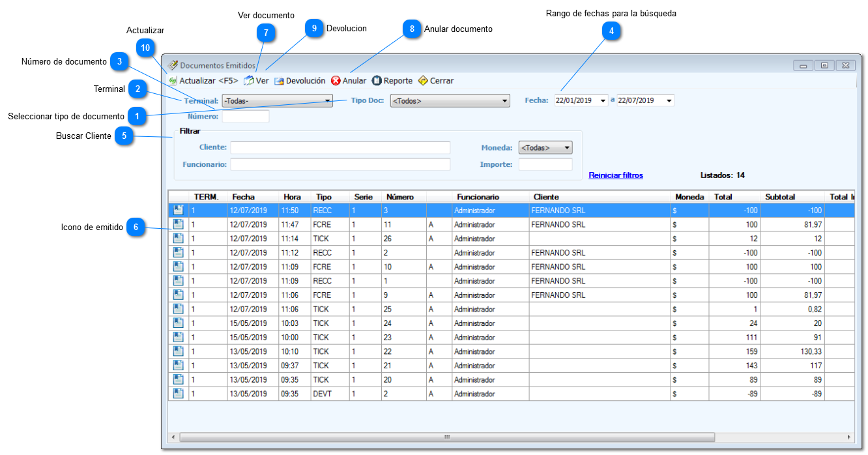This screenshot has width=868, height=455.
Task: Sort by the Subtotal column header
Action: pyautogui.click(x=792, y=197)
